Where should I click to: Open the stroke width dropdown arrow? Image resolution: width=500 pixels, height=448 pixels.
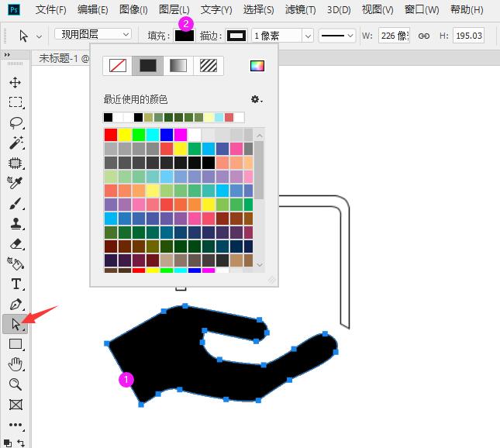(308, 36)
